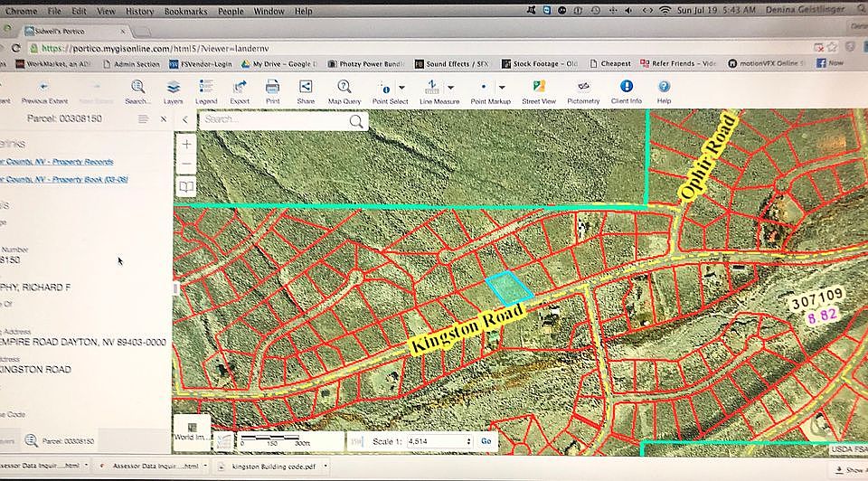This screenshot has width=868, height=481.
Task: Print the current map view
Action: (272, 88)
